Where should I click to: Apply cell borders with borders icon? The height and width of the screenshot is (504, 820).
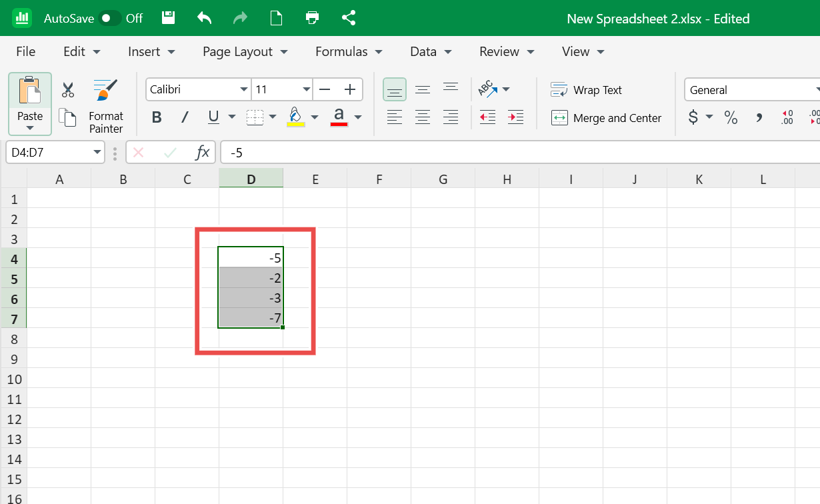[x=255, y=118]
